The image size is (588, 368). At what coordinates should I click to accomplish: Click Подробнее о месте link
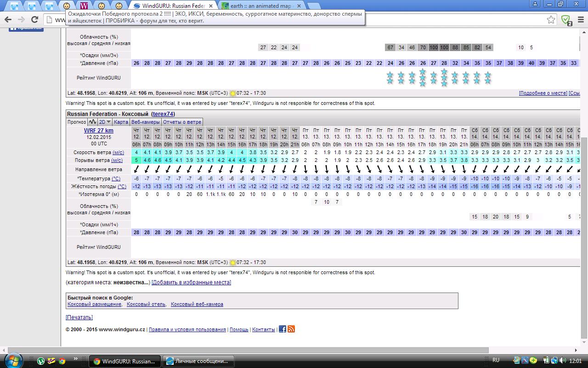click(543, 93)
